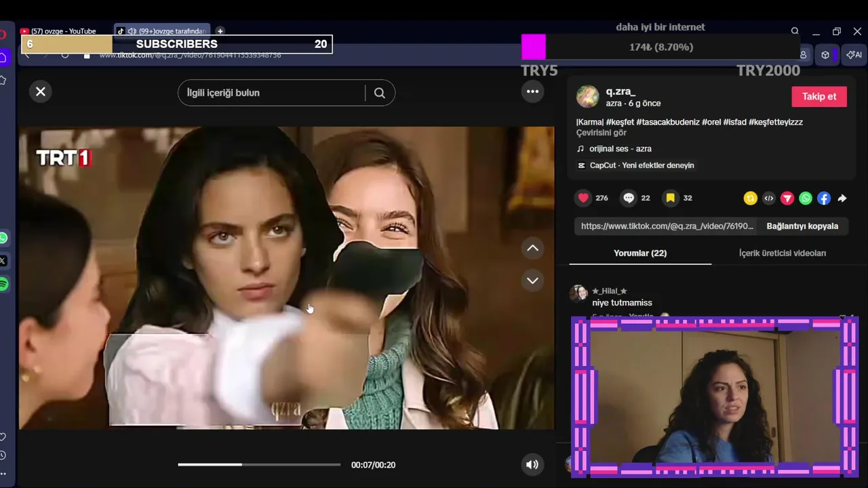Mute the video with speaker icon
The height and width of the screenshot is (488, 868).
(532, 464)
